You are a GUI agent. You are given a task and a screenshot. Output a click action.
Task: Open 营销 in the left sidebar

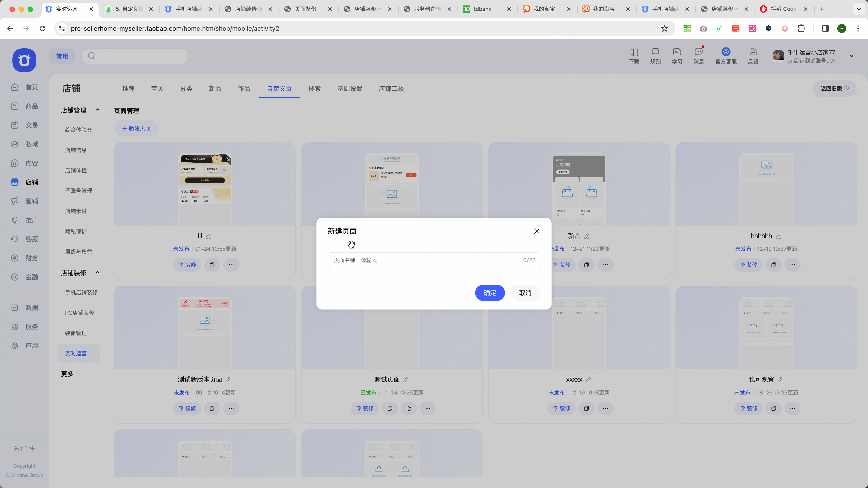(24, 201)
